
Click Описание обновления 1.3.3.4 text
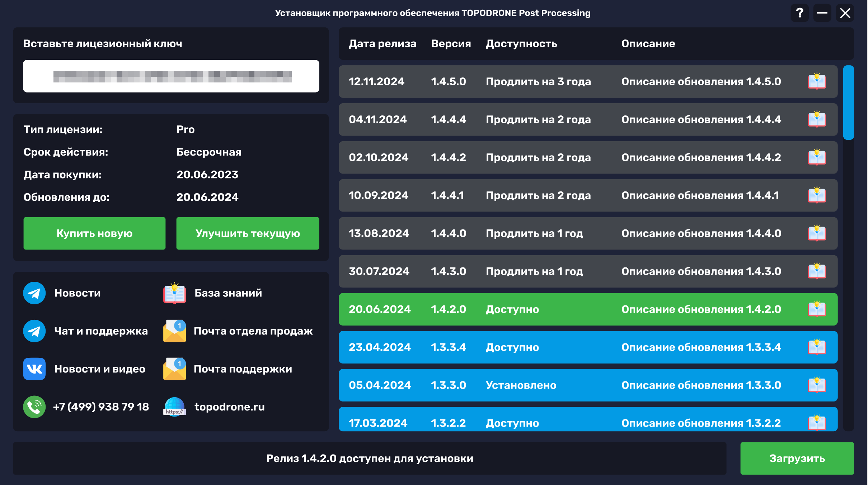point(701,348)
